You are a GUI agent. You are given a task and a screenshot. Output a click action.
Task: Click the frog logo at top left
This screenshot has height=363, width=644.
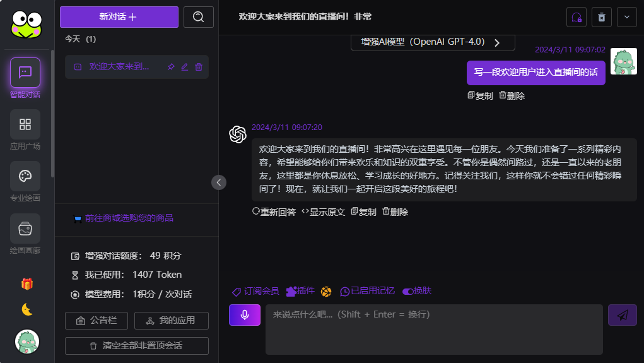[26, 25]
